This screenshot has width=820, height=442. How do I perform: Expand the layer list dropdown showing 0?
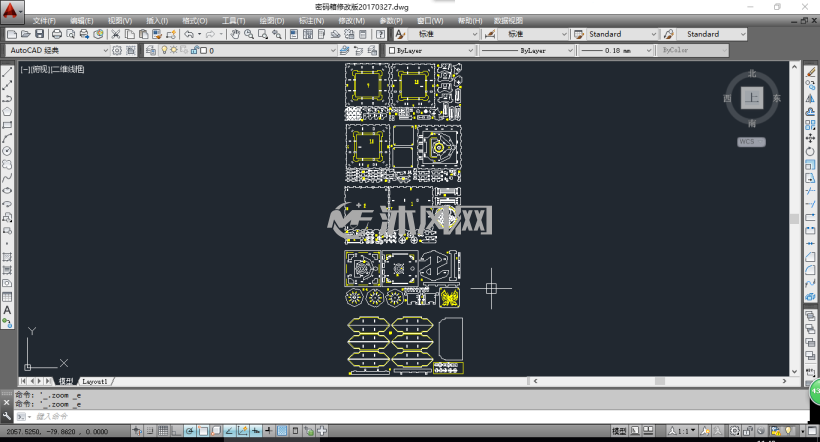tap(333, 51)
